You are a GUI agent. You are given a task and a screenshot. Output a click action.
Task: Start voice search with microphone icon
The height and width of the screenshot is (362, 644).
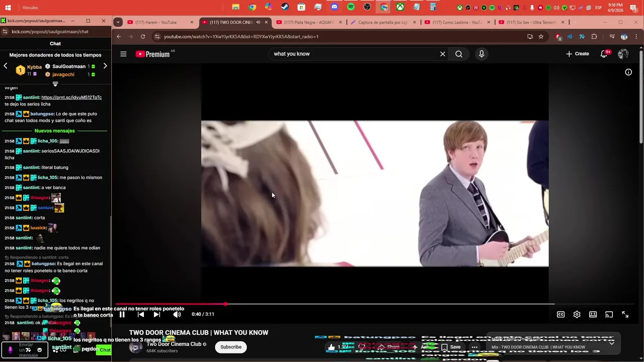coord(481,54)
